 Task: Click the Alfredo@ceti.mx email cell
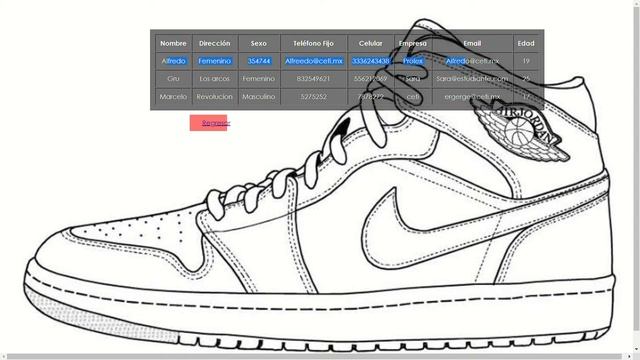pyautogui.click(x=472, y=61)
